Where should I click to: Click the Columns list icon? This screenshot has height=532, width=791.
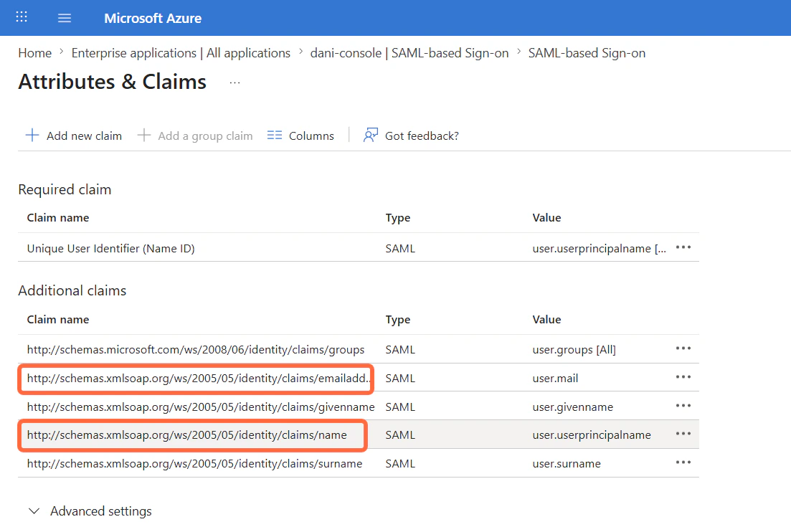tap(275, 135)
